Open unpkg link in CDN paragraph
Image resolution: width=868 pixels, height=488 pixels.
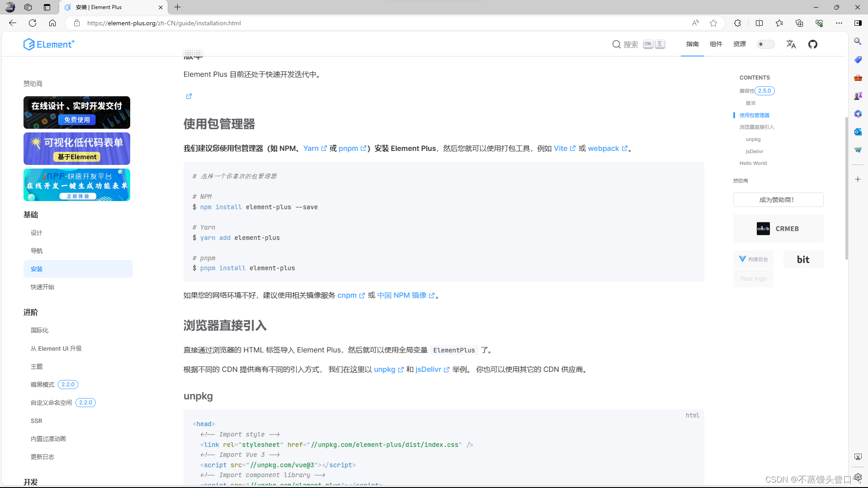click(x=389, y=369)
